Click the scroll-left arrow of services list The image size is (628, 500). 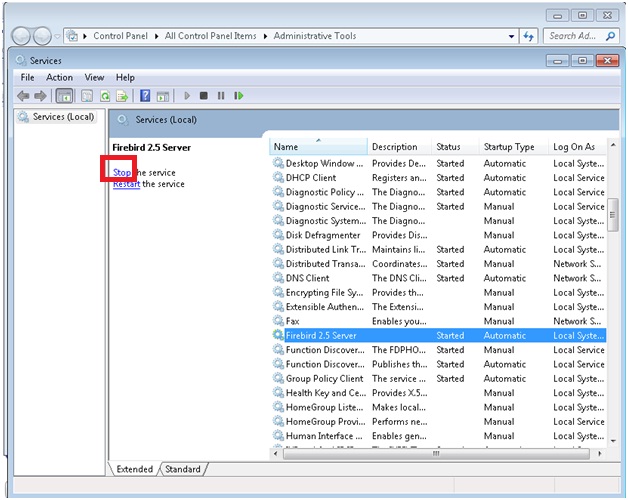tap(275, 454)
